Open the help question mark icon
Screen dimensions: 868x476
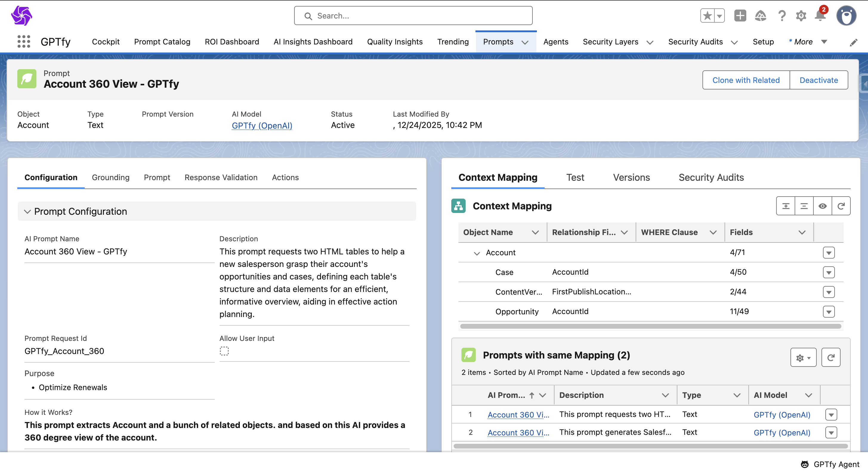click(x=782, y=16)
